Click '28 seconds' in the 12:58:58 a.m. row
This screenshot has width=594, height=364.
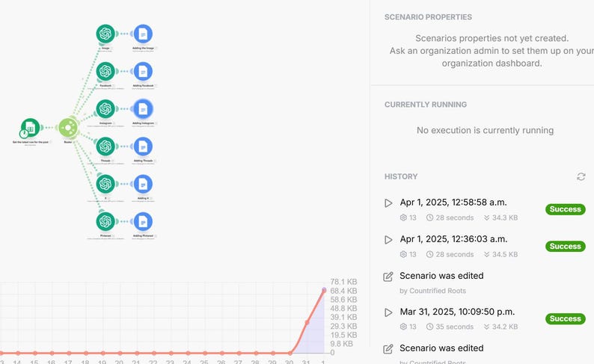(455, 218)
